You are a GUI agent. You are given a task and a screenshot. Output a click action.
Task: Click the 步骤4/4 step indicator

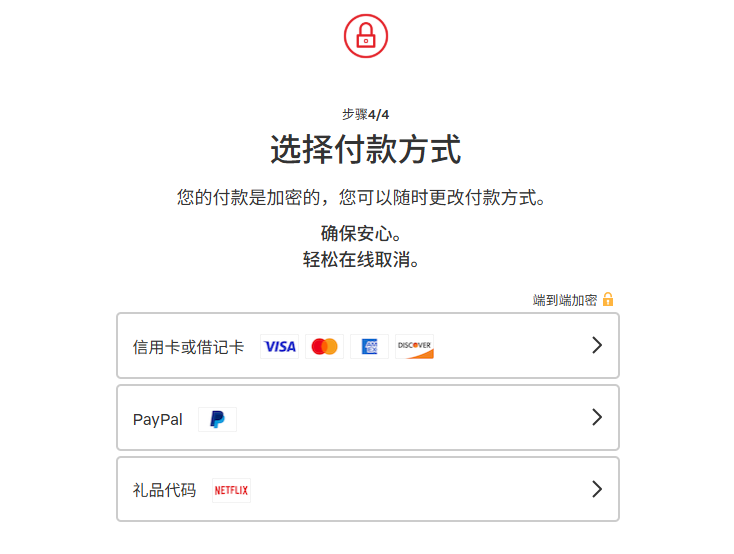(x=366, y=114)
